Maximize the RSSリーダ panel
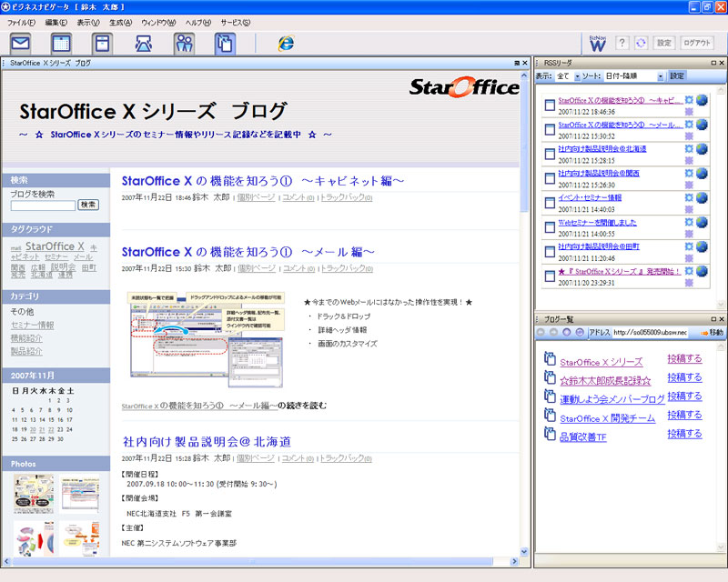The height and width of the screenshot is (582, 728). point(713,63)
